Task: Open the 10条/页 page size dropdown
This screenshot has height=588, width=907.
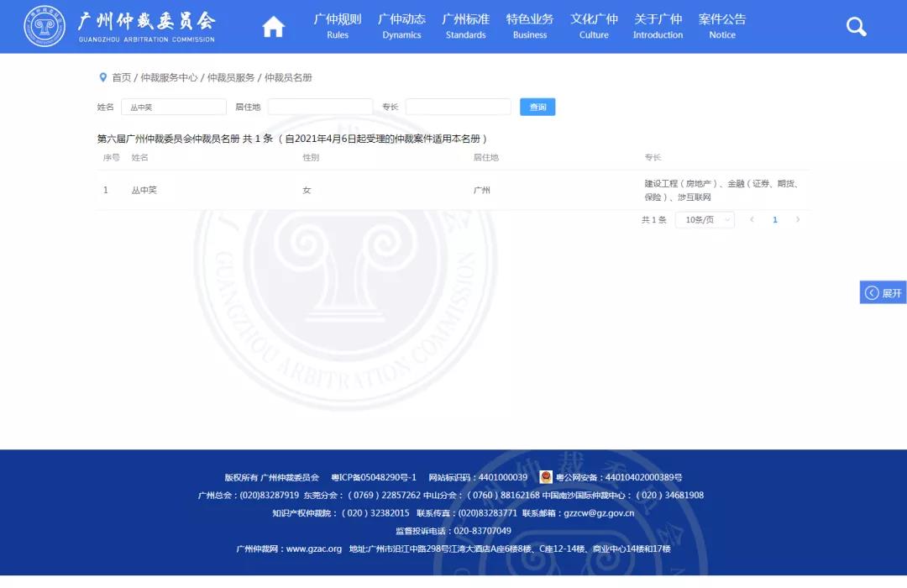Action: [705, 220]
